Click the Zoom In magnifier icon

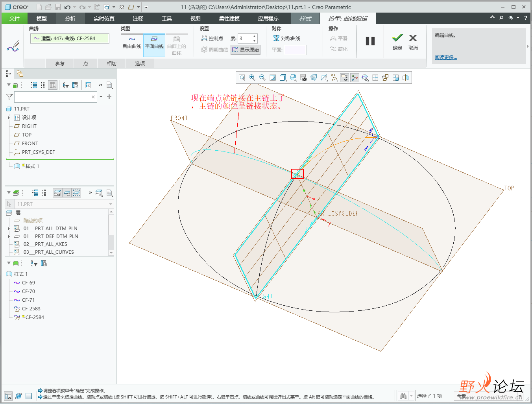pyautogui.click(x=252, y=78)
